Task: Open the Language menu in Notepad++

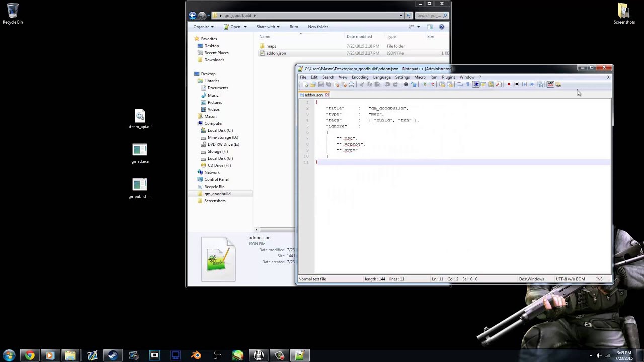Action: 382,77
